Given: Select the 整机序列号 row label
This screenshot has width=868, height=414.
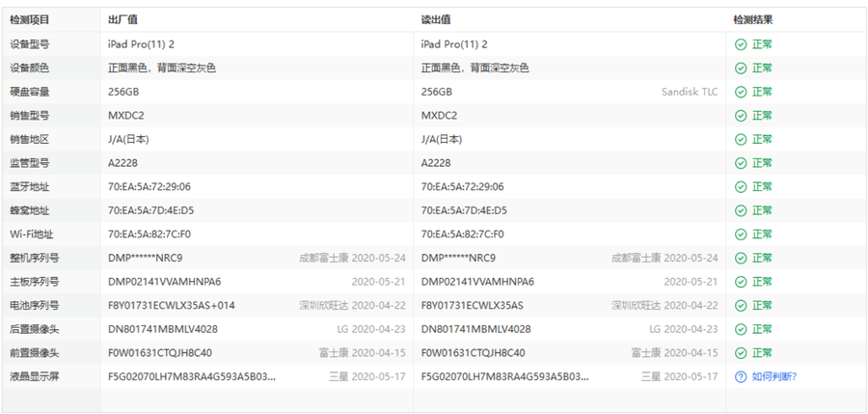Looking at the screenshot, I should pyautogui.click(x=35, y=259).
